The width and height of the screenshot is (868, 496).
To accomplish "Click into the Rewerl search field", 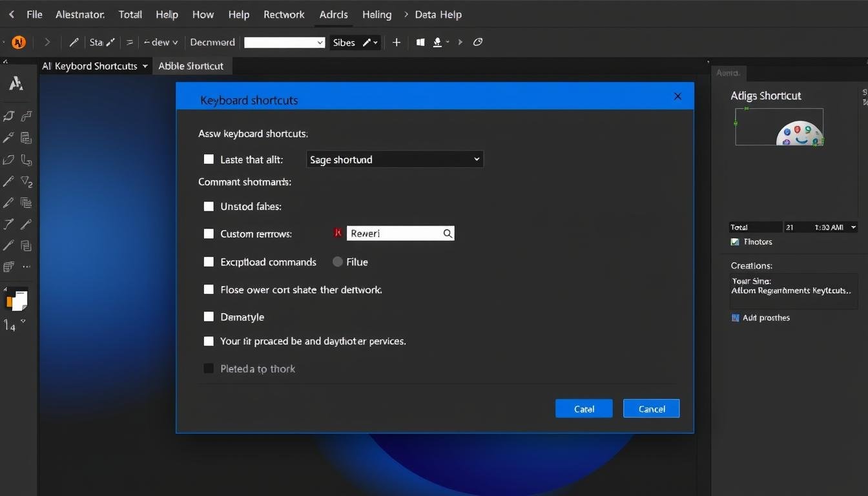I will coord(400,233).
